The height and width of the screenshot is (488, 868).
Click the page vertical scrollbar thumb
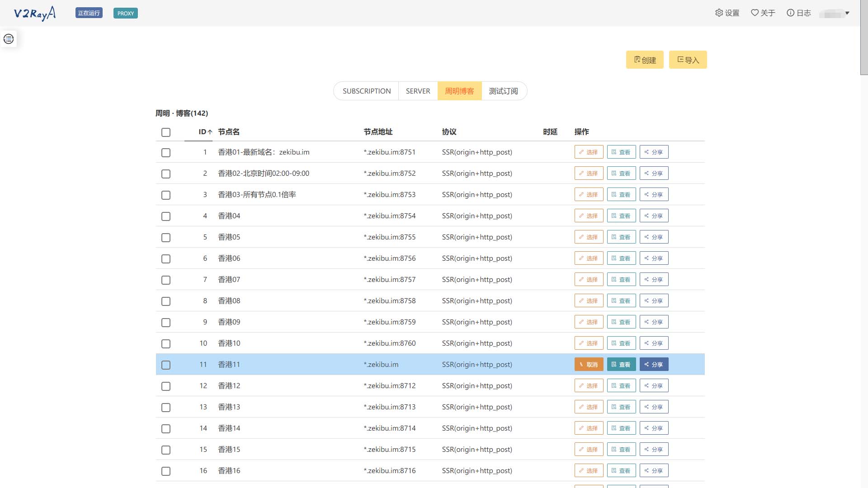[864, 37]
